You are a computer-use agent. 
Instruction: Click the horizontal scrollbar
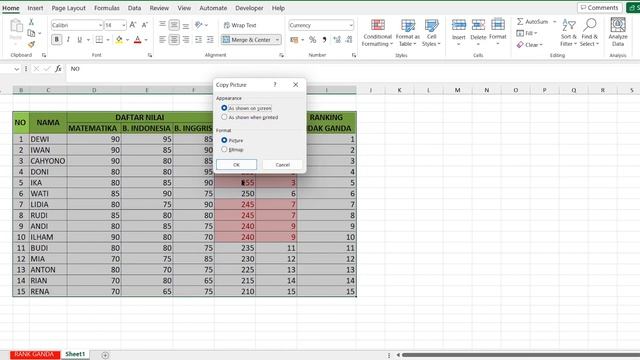521,355
